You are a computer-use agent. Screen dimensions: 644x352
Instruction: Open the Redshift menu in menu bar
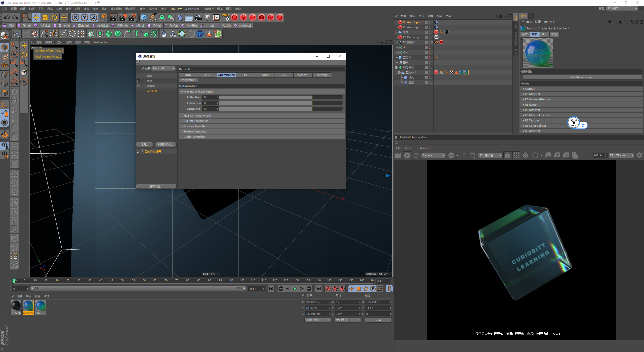coord(208,9)
